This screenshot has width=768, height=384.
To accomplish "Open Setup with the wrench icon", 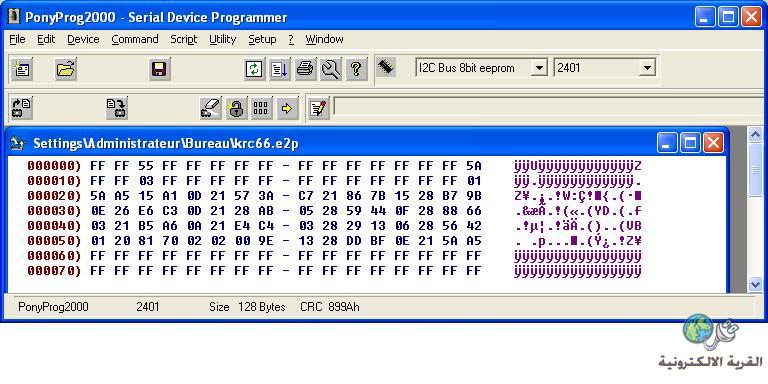I will pos(331,69).
